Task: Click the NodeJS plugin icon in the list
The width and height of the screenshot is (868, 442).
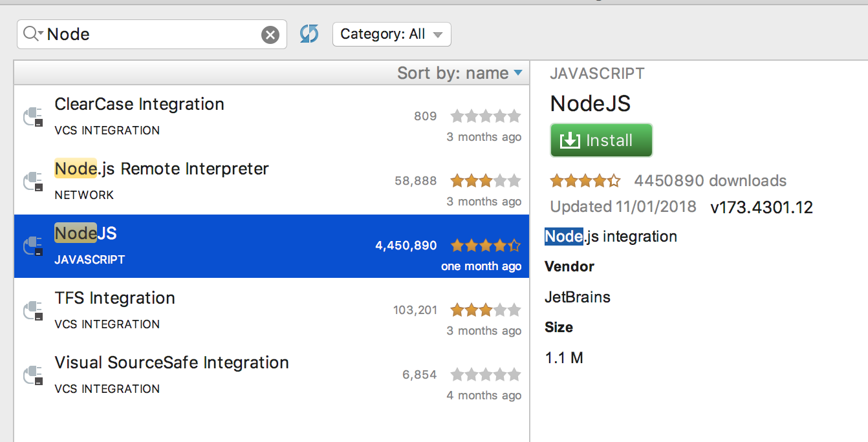Action: [33, 246]
